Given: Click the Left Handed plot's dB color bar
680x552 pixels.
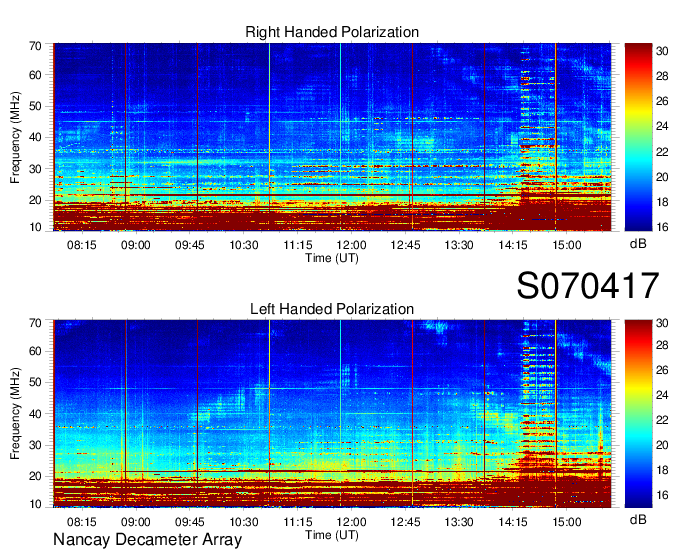Looking at the screenshot, I should [638, 414].
